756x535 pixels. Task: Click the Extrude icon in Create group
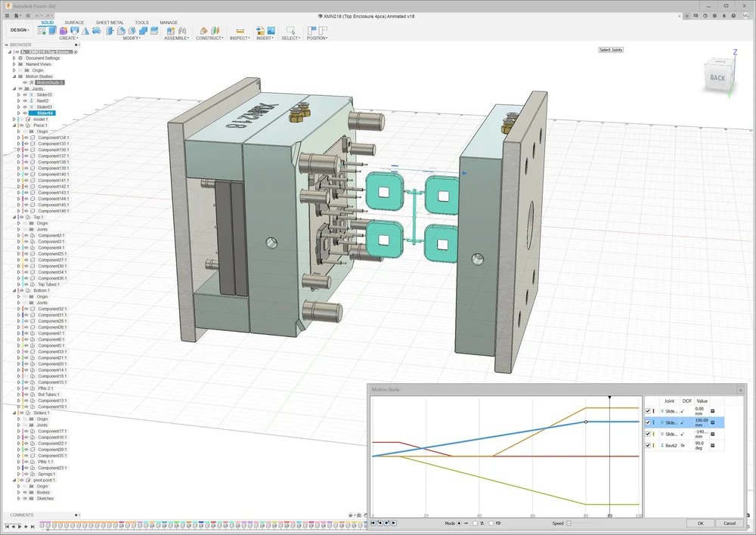pos(53,31)
